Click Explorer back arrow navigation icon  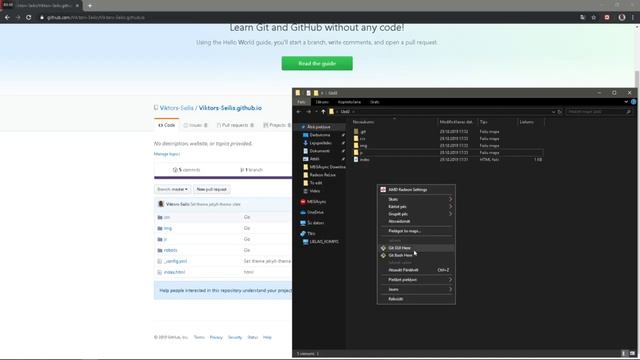point(299,111)
